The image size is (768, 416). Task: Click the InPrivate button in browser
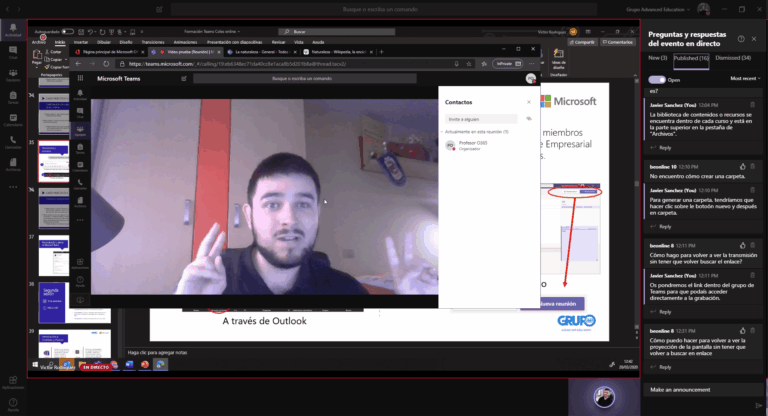click(x=507, y=64)
